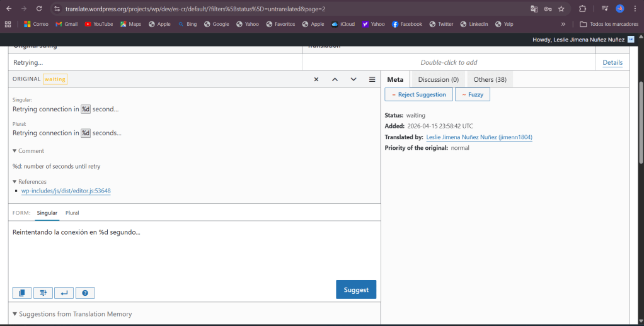Open the Others (38) tab

pyautogui.click(x=490, y=79)
